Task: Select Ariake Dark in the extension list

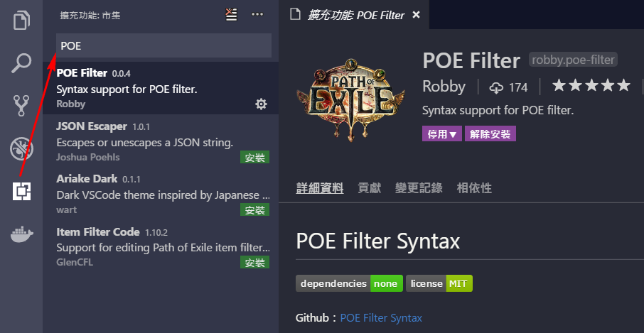Action: [161, 194]
